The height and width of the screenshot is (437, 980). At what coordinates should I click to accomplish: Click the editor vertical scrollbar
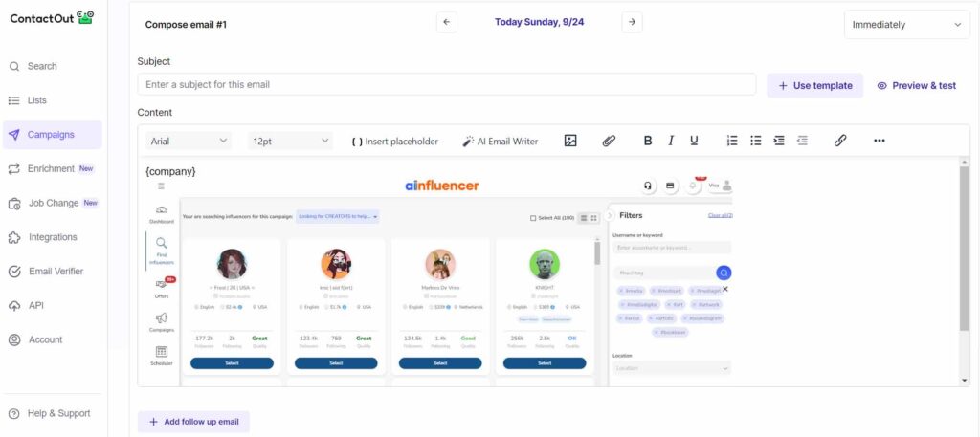point(965,250)
